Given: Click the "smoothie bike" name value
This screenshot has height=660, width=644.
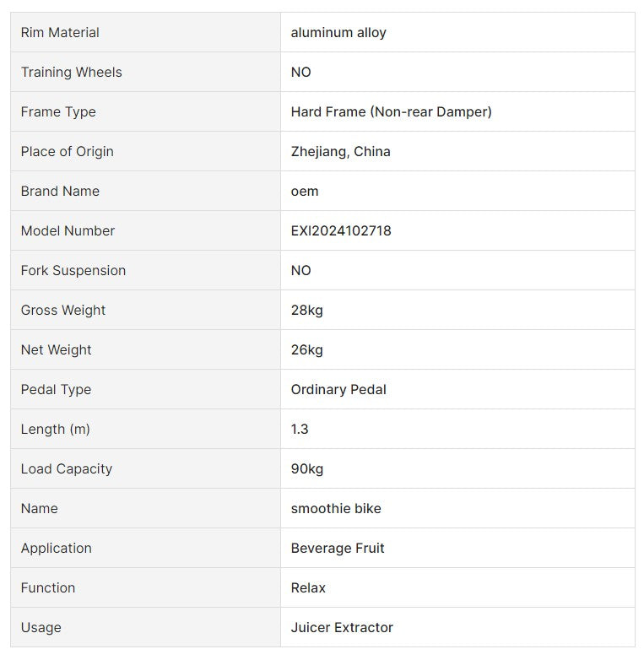Looking at the screenshot, I should pos(336,509).
